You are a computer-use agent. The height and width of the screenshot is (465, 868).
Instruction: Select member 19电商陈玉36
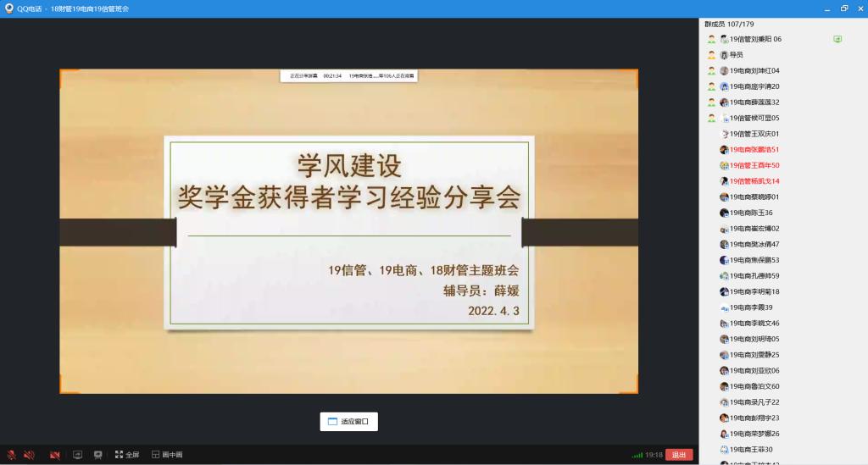coord(751,213)
